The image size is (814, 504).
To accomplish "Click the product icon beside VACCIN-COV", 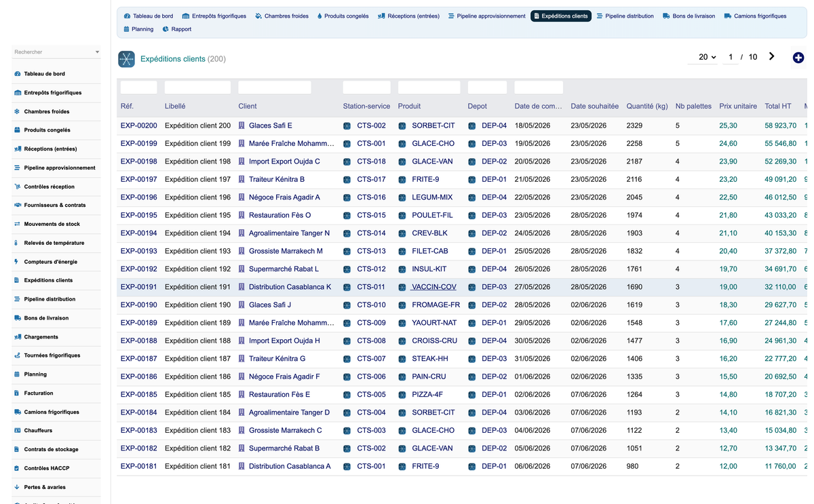I will click(x=402, y=287).
